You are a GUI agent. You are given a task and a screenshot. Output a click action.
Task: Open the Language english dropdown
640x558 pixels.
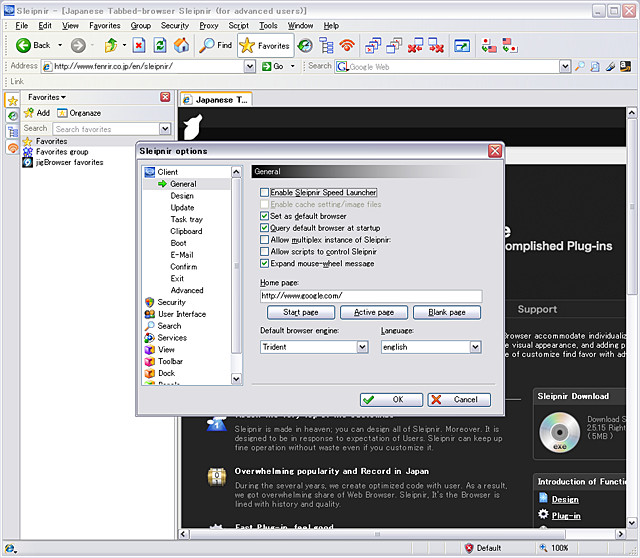tap(475, 347)
